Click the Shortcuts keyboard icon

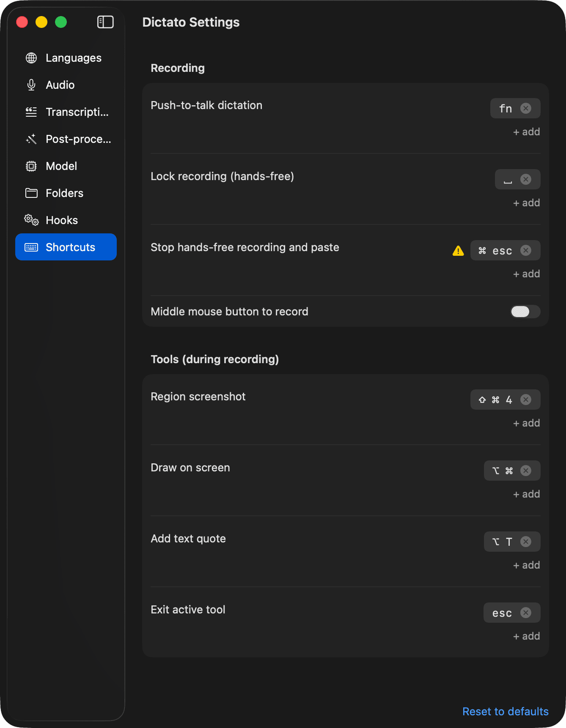(31, 247)
